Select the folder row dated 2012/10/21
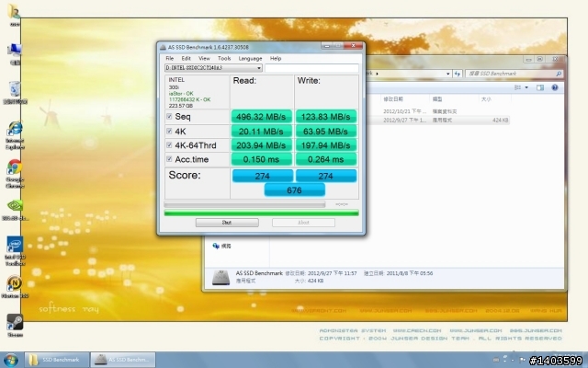The image size is (588, 368). [437, 111]
